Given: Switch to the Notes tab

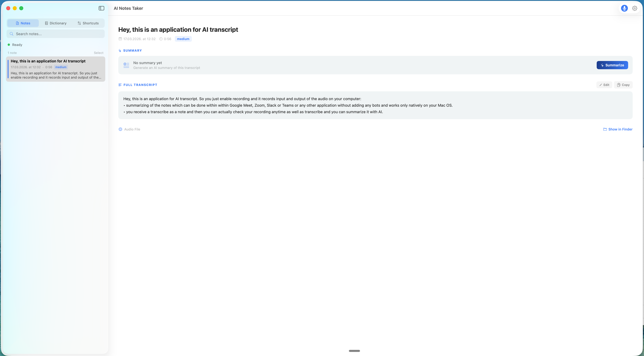Looking at the screenshot, I should (23, 23).
